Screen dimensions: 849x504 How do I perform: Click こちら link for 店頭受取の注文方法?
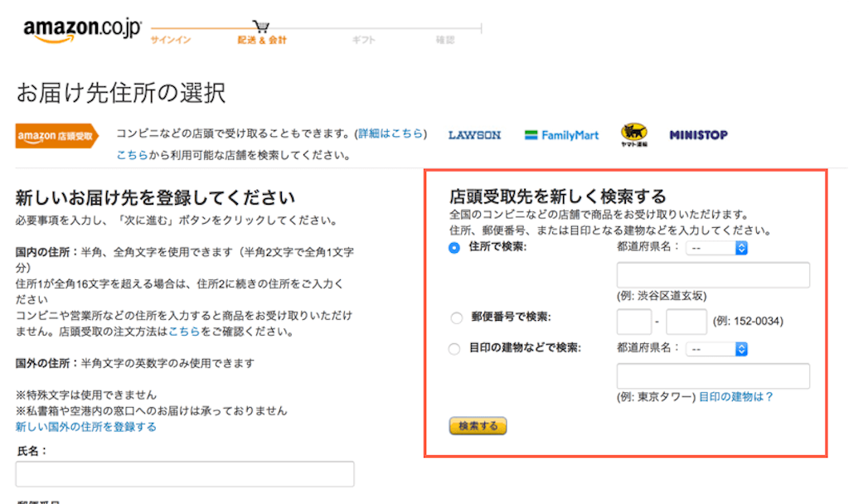point(184,332)
